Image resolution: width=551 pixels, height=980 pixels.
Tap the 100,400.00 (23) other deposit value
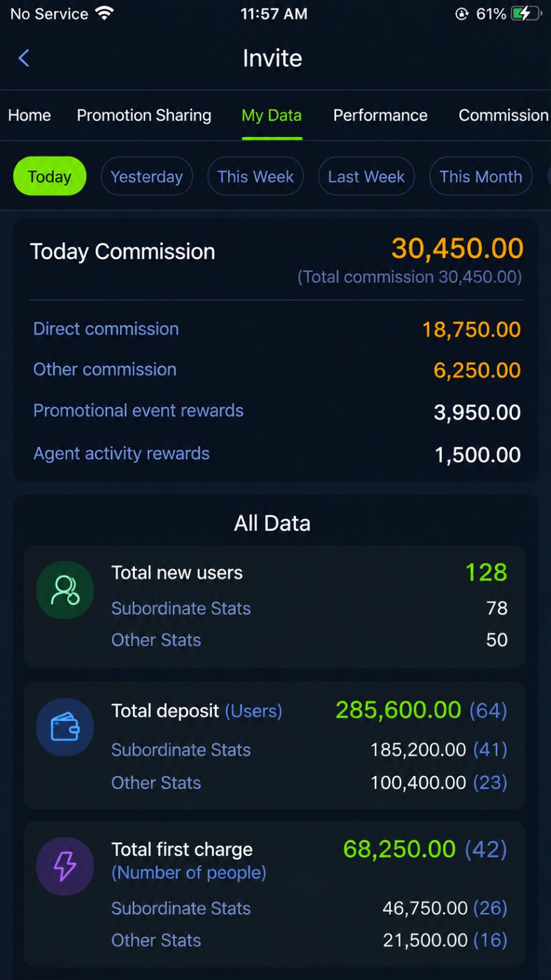tap(439, 782)
